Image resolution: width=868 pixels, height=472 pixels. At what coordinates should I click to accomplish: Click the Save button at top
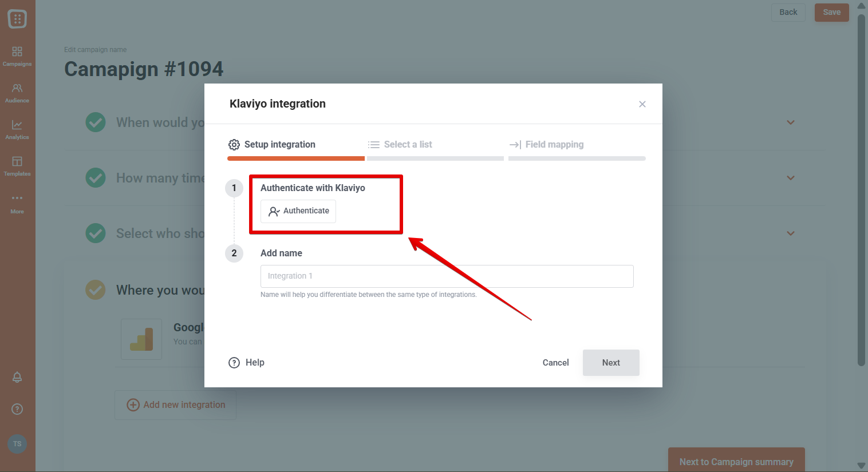point(832,12)
